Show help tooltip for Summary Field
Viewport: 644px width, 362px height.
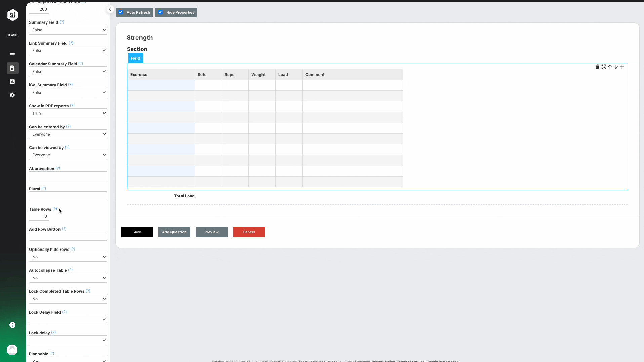62,22
